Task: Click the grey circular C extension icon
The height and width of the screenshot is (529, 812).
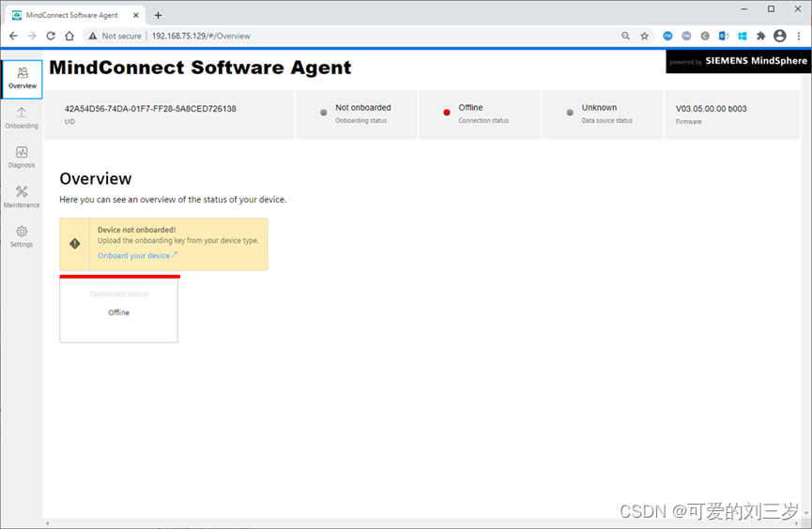Action: point(705,36)
